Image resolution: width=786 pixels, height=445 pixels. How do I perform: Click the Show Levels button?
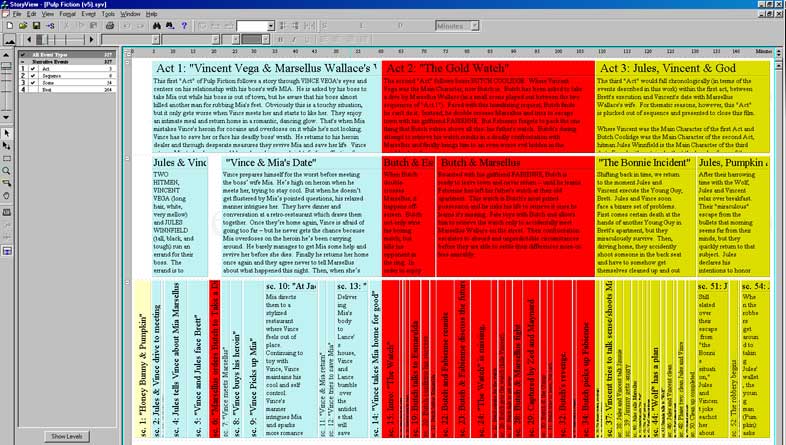click(67, 436)
